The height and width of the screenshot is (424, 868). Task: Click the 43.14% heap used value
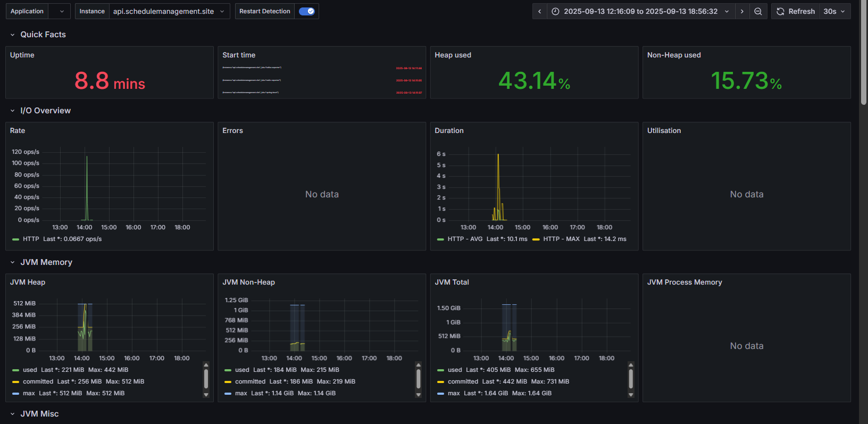point(534,81)
